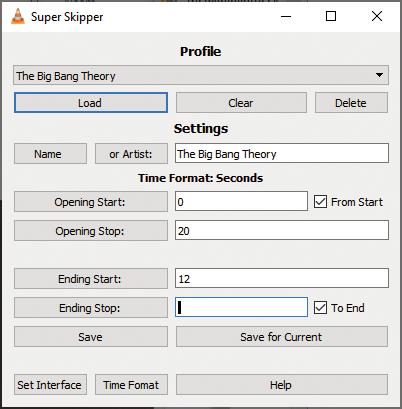Delete the selected profile

click(351, 103)
